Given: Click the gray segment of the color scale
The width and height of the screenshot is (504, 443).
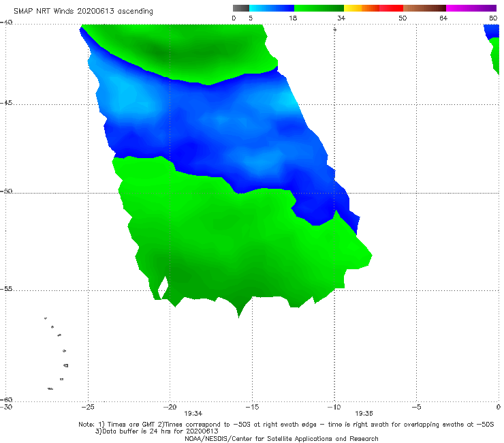Looking at the screenshot, I should 241,8.
